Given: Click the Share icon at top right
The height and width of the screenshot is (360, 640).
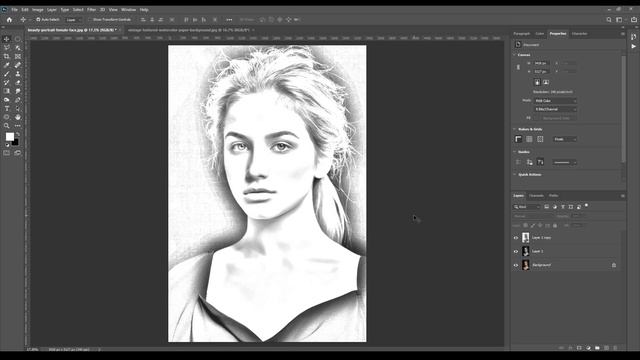Looking at the screenshot, I should click(x=633, y=20).
